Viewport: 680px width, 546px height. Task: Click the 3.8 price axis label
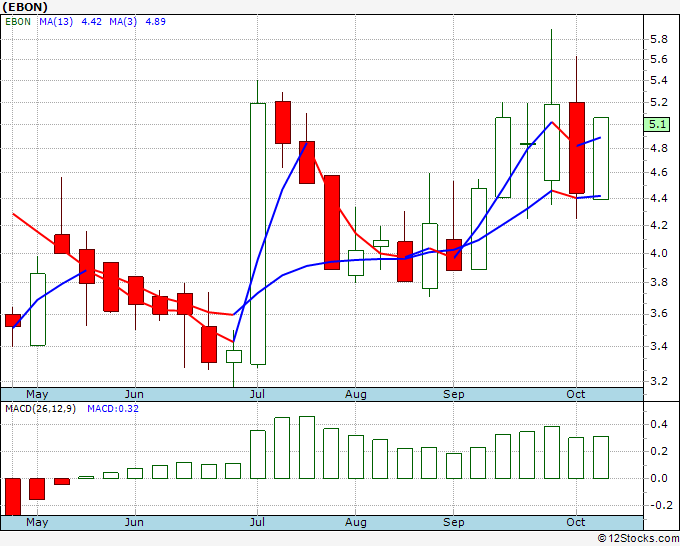click(x=659, y=283)
